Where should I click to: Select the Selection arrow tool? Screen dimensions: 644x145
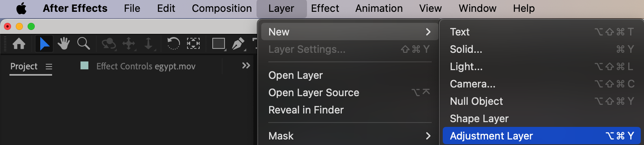tap(44, 43)
